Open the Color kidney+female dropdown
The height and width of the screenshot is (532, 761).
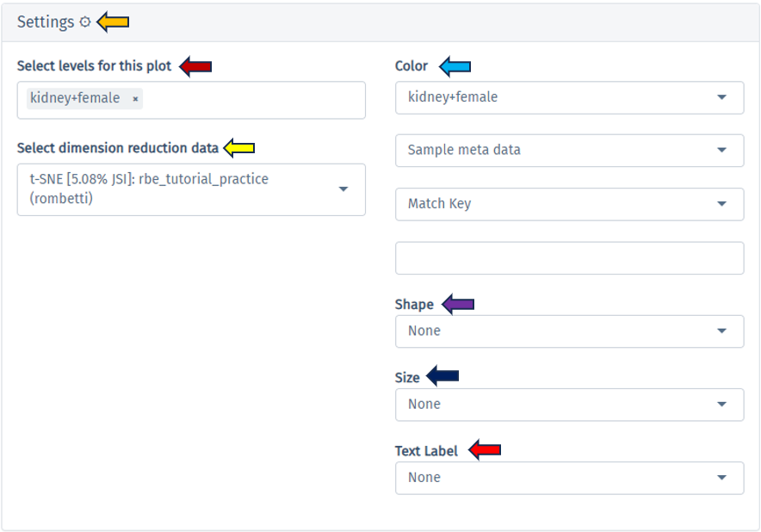569,97
